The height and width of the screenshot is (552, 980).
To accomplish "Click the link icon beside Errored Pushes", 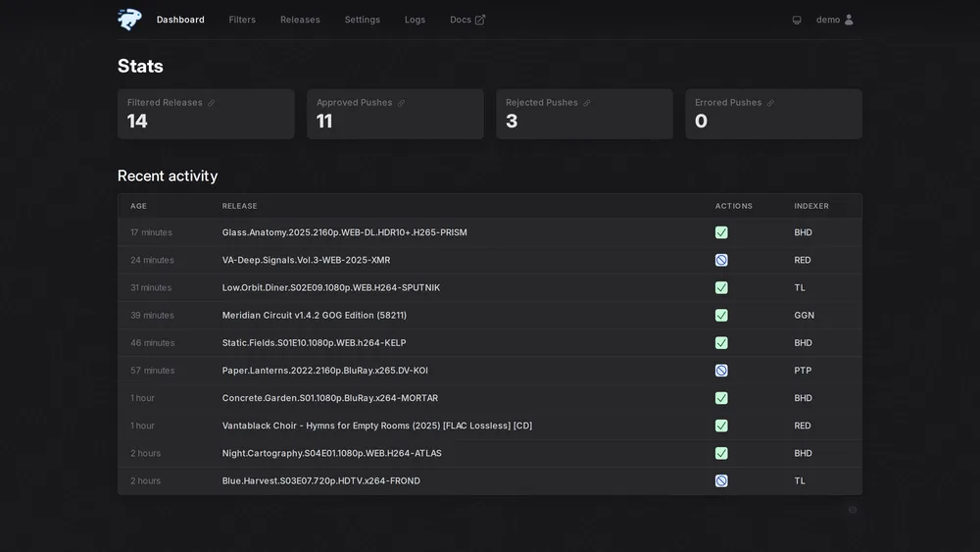I will pyautogui.click(x=770, y=103).
